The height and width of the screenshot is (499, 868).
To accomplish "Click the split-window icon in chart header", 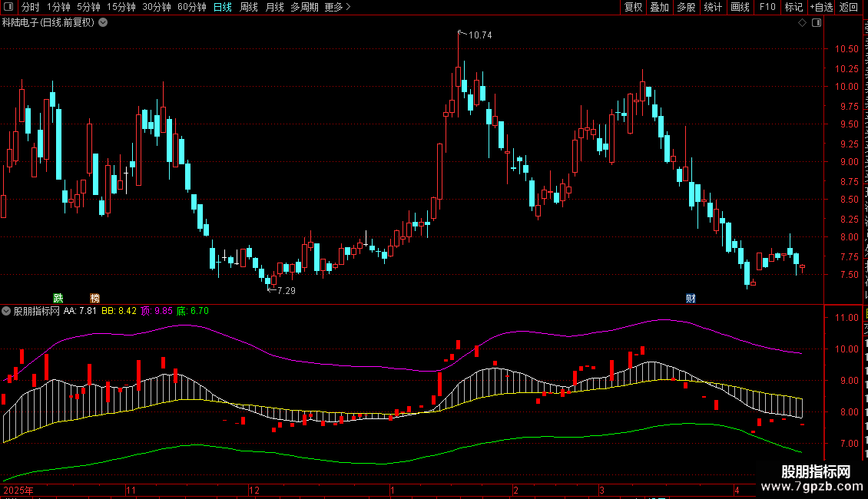I will 817,23.
